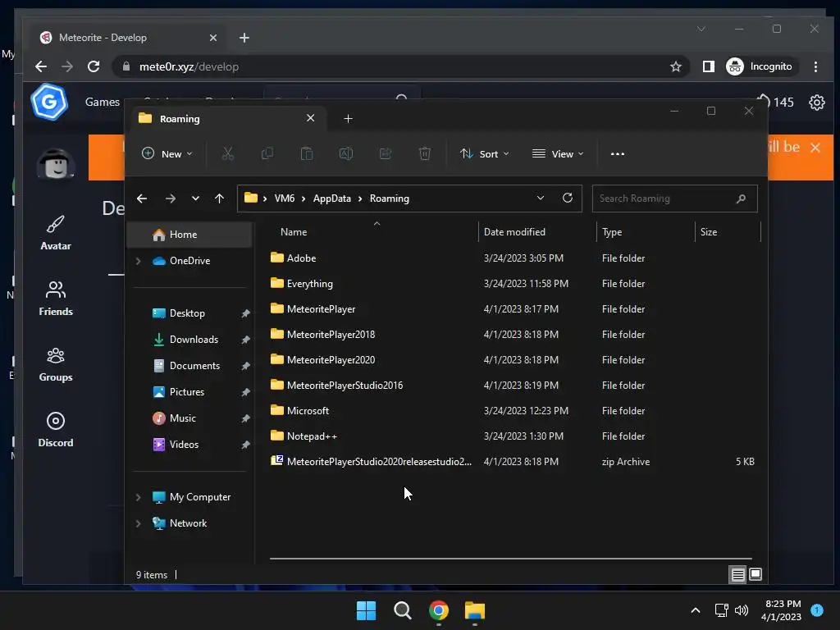Open taskbar Search

point(402,610)
